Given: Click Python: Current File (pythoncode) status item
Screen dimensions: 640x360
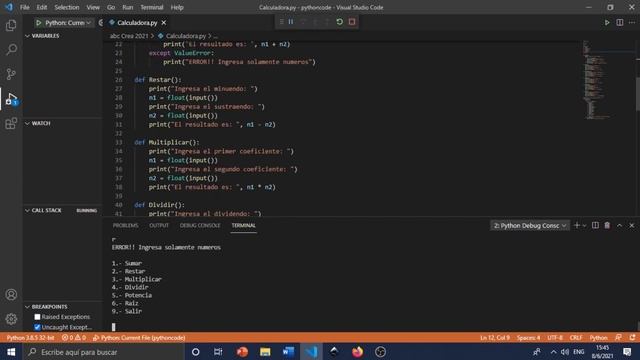Looking at the screenshot, I should (139, 338).
